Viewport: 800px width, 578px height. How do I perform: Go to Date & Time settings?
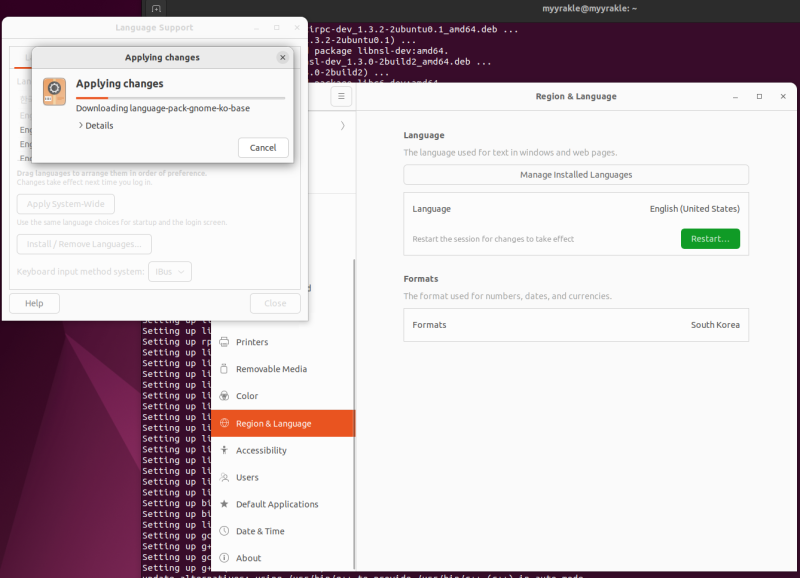tap(260, 531)
